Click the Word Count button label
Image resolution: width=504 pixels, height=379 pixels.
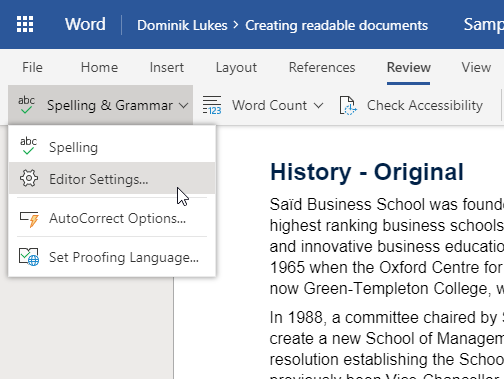click(269, 105)
